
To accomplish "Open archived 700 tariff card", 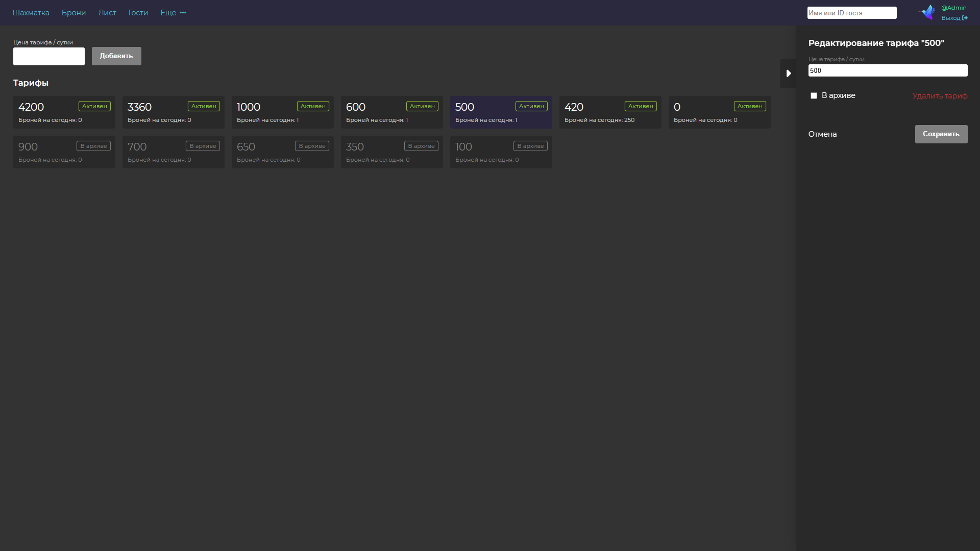I will click(x=174, y=152).
